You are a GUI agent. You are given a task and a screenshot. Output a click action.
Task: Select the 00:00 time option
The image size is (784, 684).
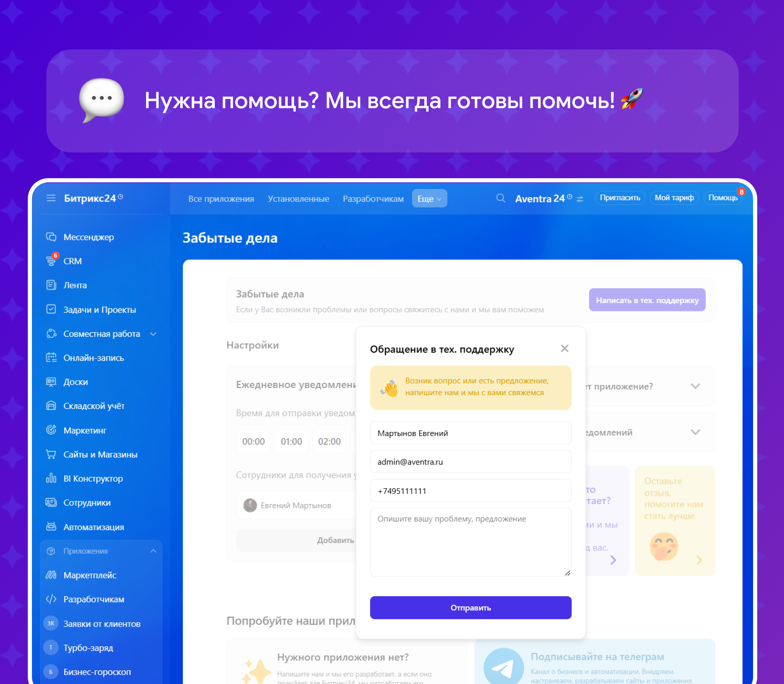point(253,442)
